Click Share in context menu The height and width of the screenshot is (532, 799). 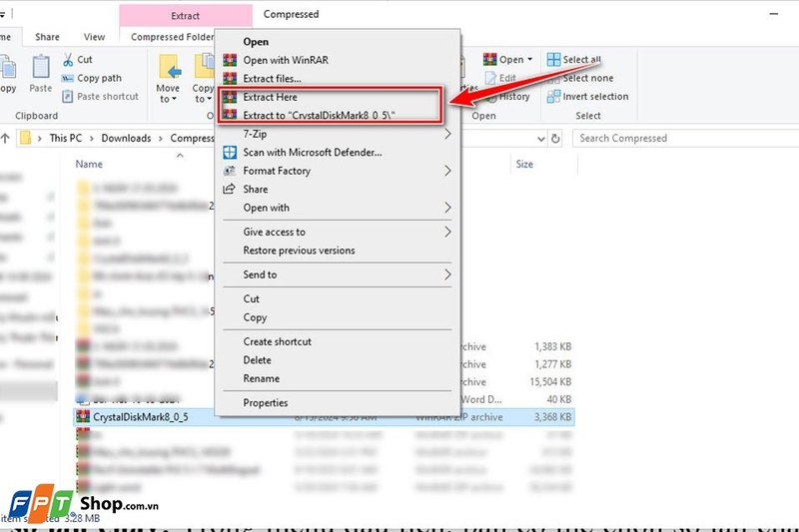click(x=256, y=189)
